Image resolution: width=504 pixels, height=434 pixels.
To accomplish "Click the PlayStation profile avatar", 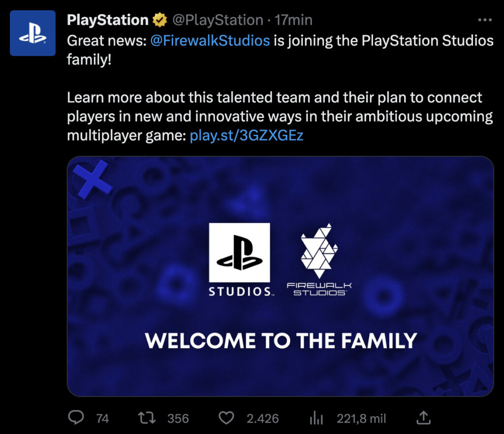I will click(x=32, y=33).
